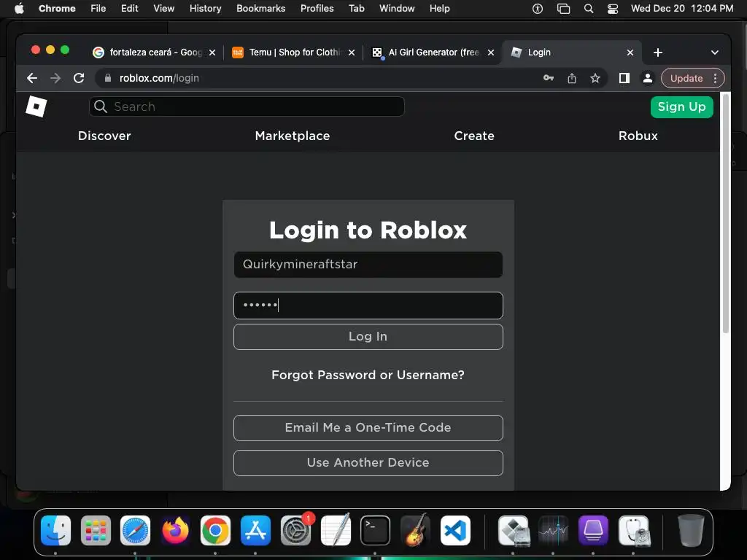
Task: Open the Apple menu
Action: pyautogui.click(x=19, y=9)
